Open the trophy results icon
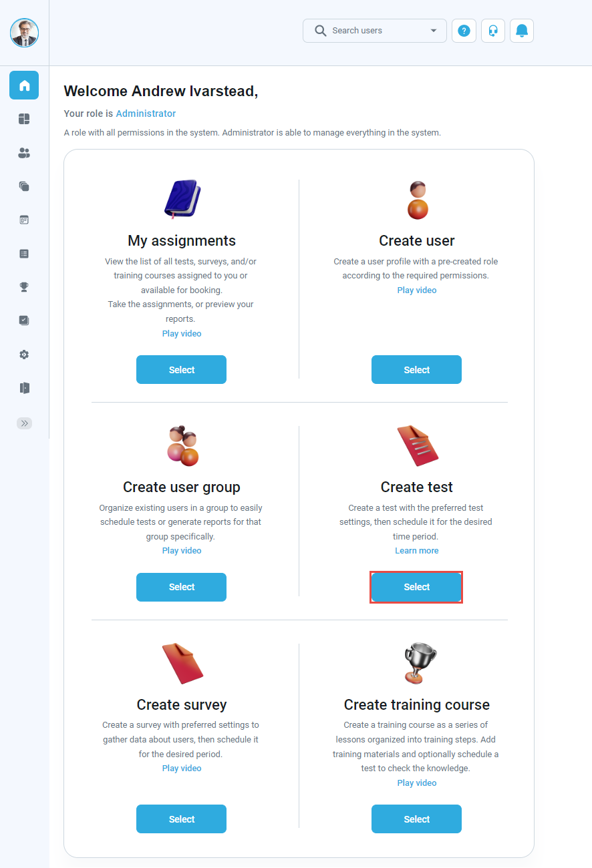Image resolution: width=592 pixels, height=868 pixels. (x=24, y=286)
